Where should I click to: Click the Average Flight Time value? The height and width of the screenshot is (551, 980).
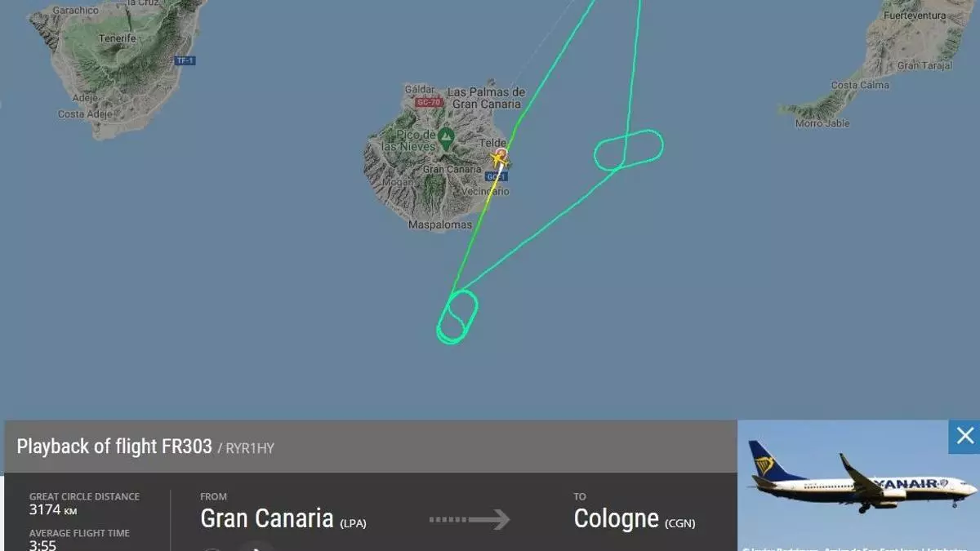42,544
